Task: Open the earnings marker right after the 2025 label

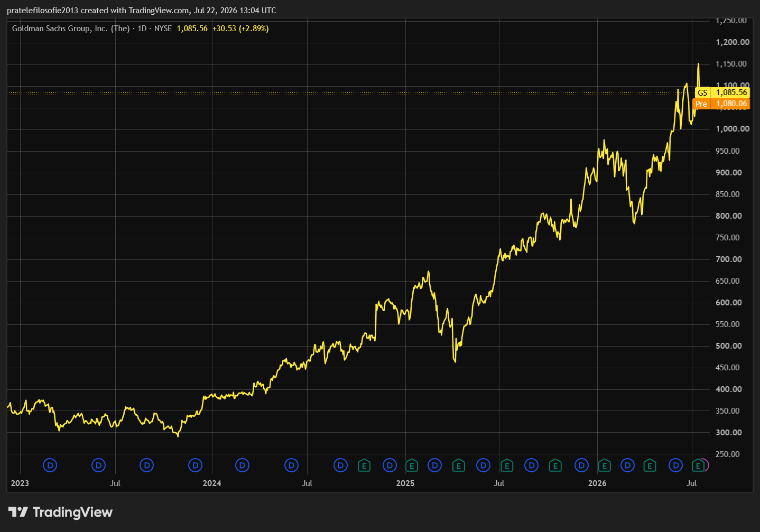Action: click(x=412, y=465)
